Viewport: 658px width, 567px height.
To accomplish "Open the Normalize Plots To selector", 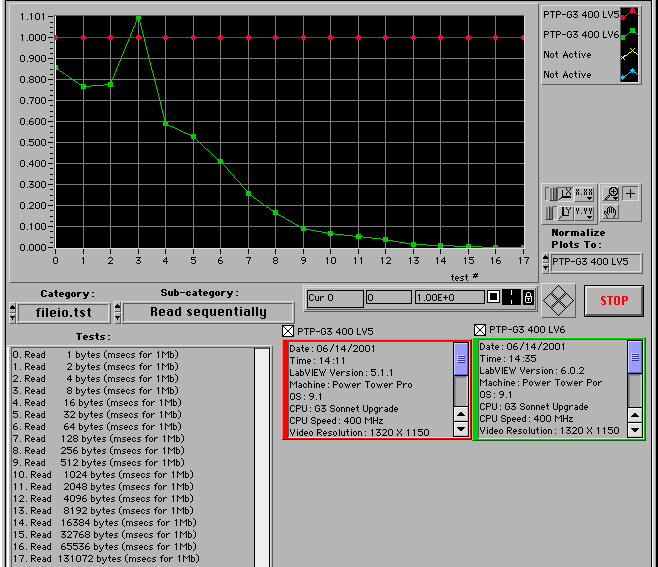I will tap(595, 262).
